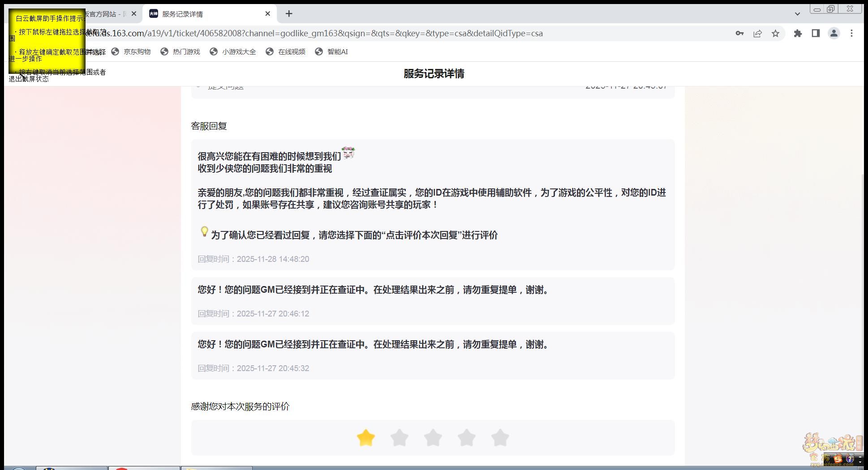Viewport: 868px width, 470px height.
Task: Close the first official website tab
Action: tap(134, 14)
